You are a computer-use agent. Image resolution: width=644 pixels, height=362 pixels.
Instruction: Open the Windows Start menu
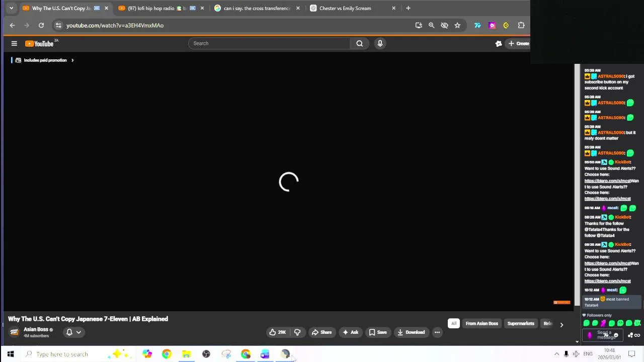(x=11, y=354)
